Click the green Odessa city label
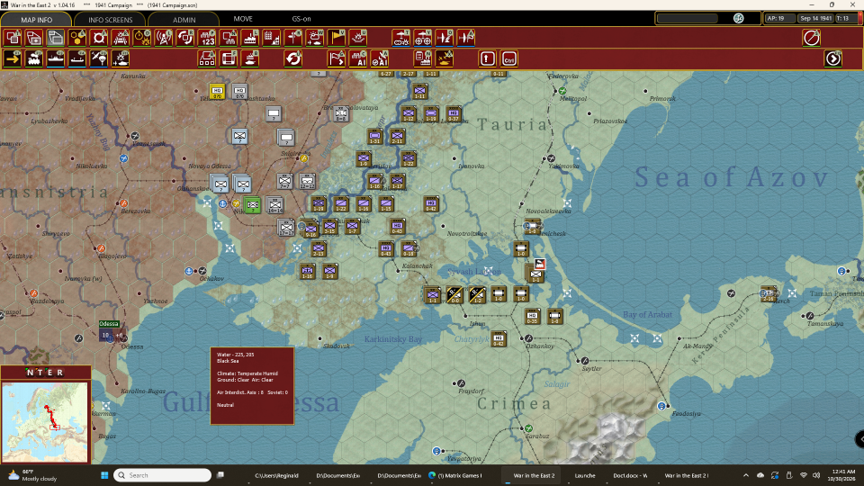The height and width of the screenshot is (486, 864). (x=109, y=324)
